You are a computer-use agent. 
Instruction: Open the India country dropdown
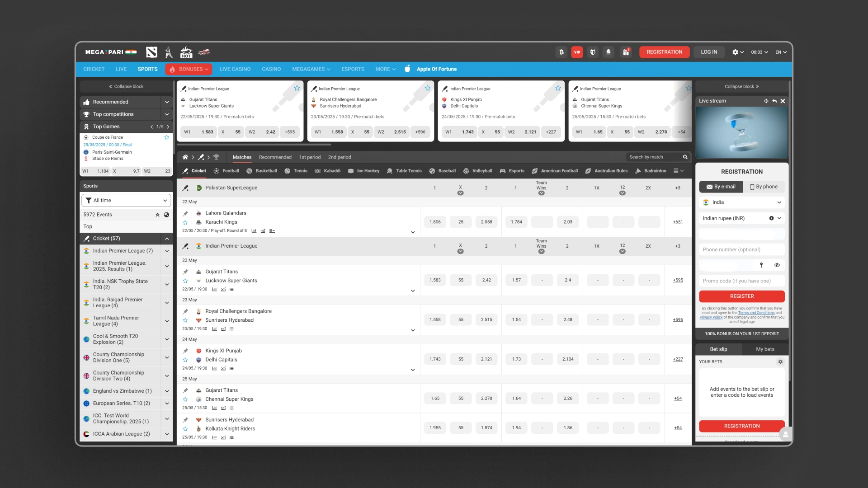coord(742,202)
